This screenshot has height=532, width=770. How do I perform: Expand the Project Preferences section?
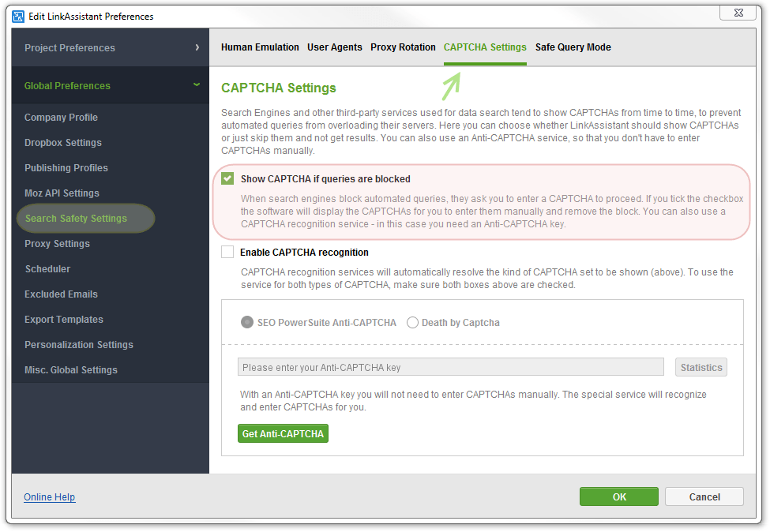pyautogui.click(x=110, y=48)
